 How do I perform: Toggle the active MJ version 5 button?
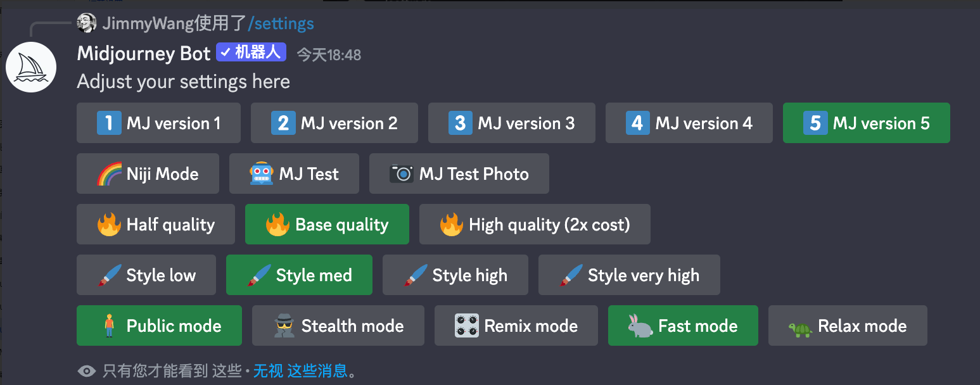(866, 123)
